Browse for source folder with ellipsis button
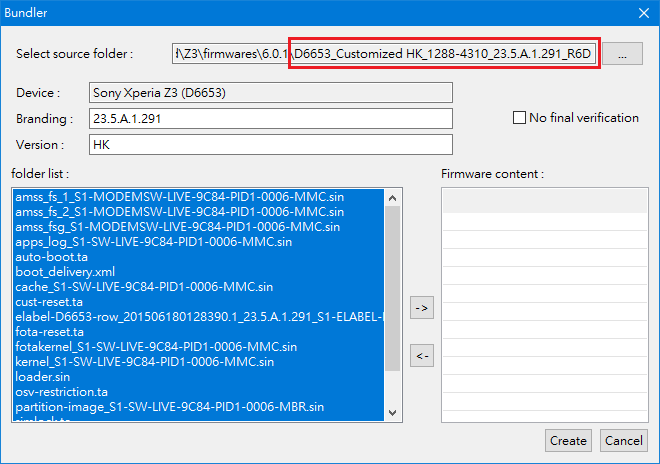 [x=622, y=54]
